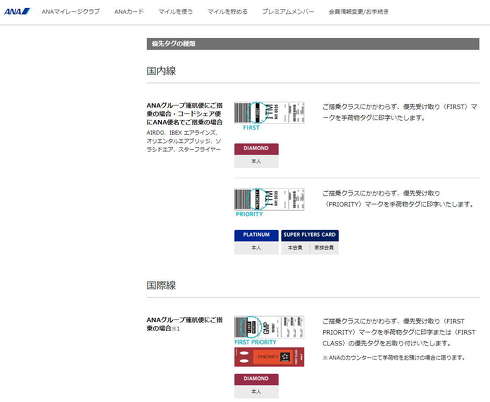Image resolution: width=490 pixels, height=402 pixels.
Task: Click the DIAMOND badge under domestic flights
Action: (256, 148)
